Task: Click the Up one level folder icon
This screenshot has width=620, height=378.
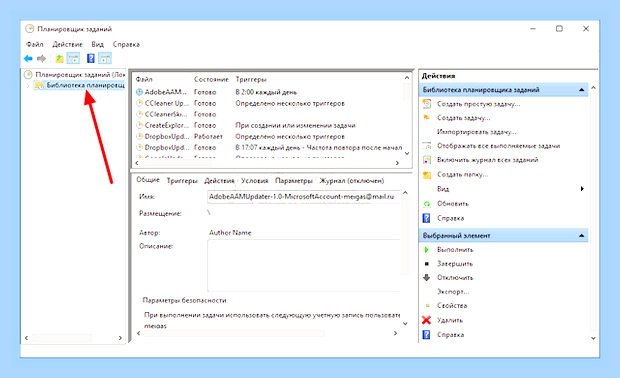Action: [x=59, y=59]
